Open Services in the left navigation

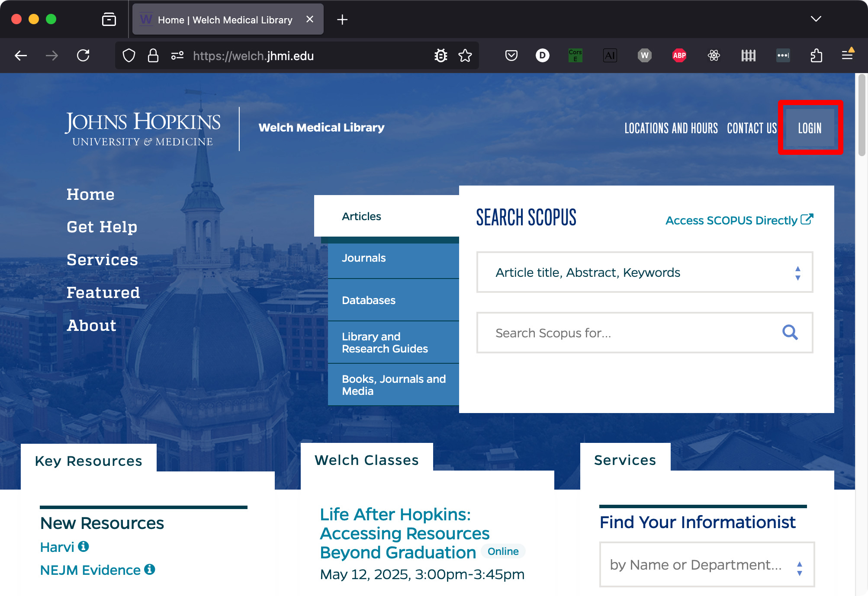(103, 260)
